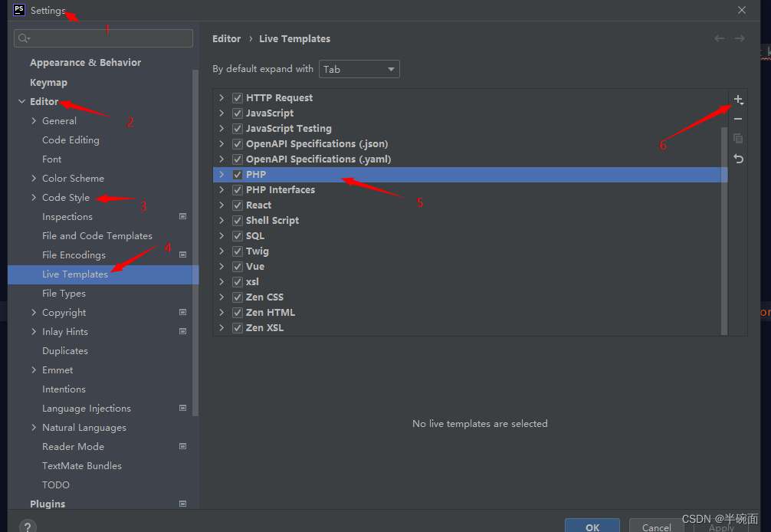Select File and Code Templates
This screenshot has height=532, width=771.
point(97,236)
